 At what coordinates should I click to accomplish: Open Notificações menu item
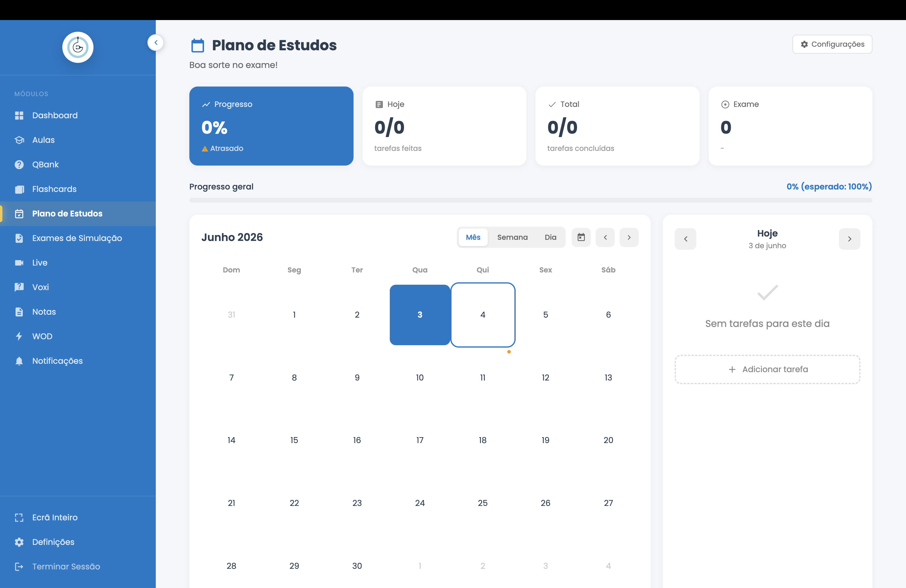click(78, 361)
